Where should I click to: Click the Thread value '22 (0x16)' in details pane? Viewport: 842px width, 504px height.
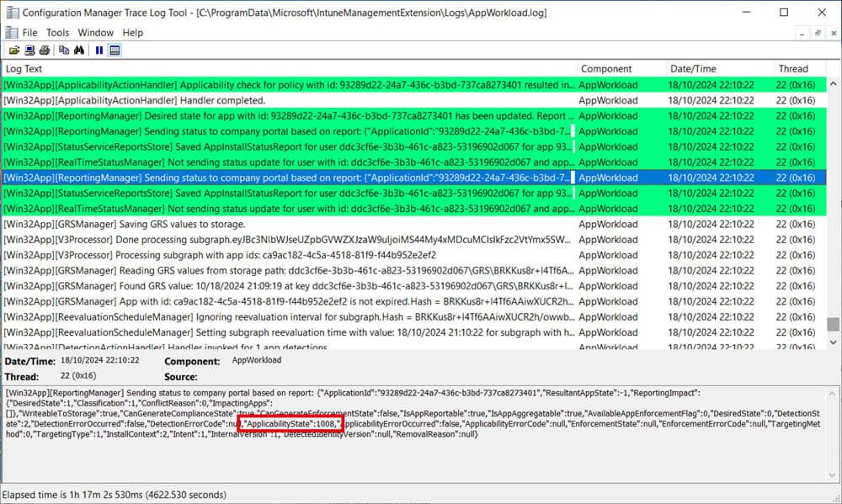78,376
